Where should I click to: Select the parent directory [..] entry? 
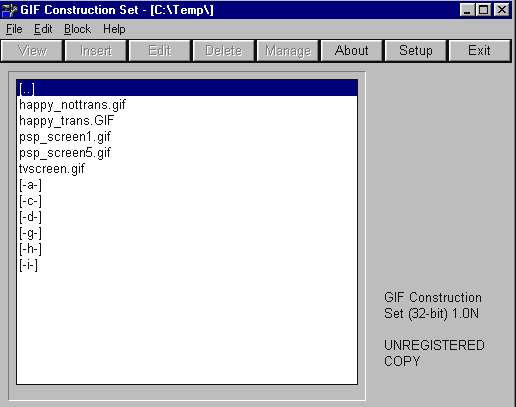187,89
